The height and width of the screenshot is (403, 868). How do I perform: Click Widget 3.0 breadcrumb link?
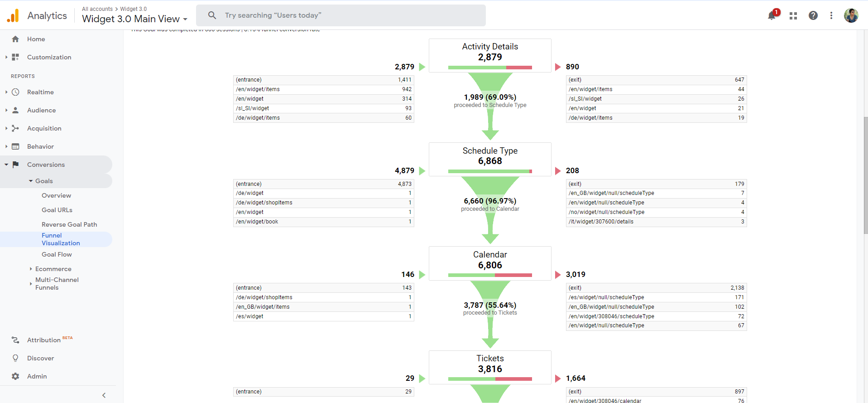coord(133,9)
